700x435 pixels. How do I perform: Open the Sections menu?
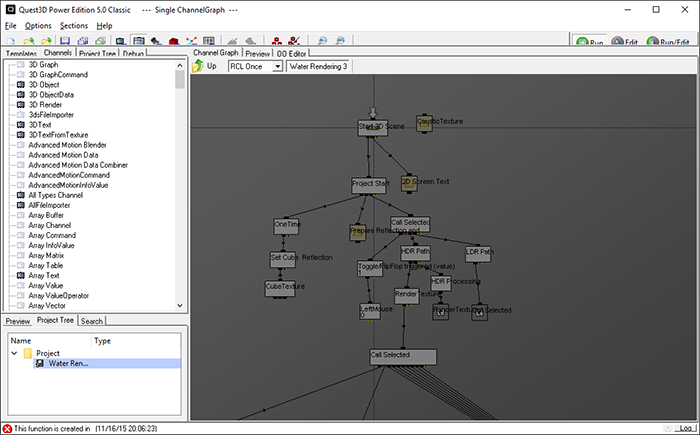click(73, 25)
